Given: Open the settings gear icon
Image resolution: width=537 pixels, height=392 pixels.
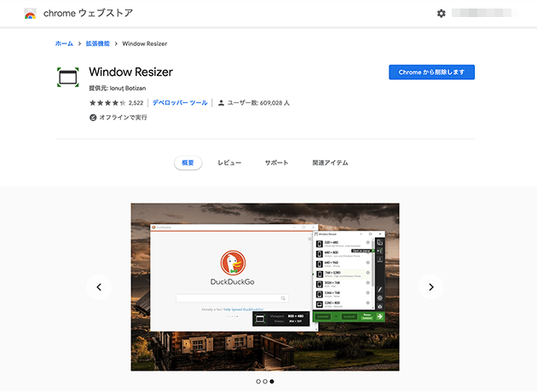Looking at the screenshot, I should (442, 14).
